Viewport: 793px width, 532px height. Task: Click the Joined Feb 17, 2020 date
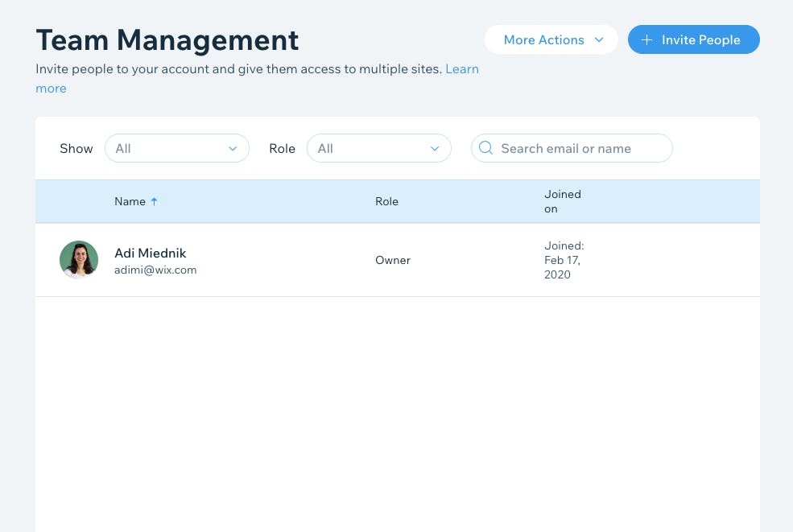click(x=564, y=260)
